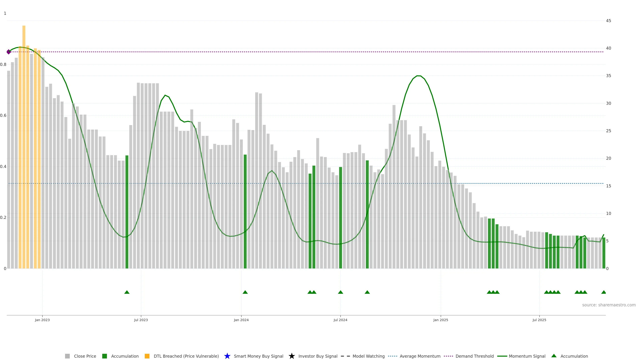The image size is (644, 362).
Task: Click the accumulation triangle near Jan 2024
Action: pyautogui.click(x=245, y=292)
